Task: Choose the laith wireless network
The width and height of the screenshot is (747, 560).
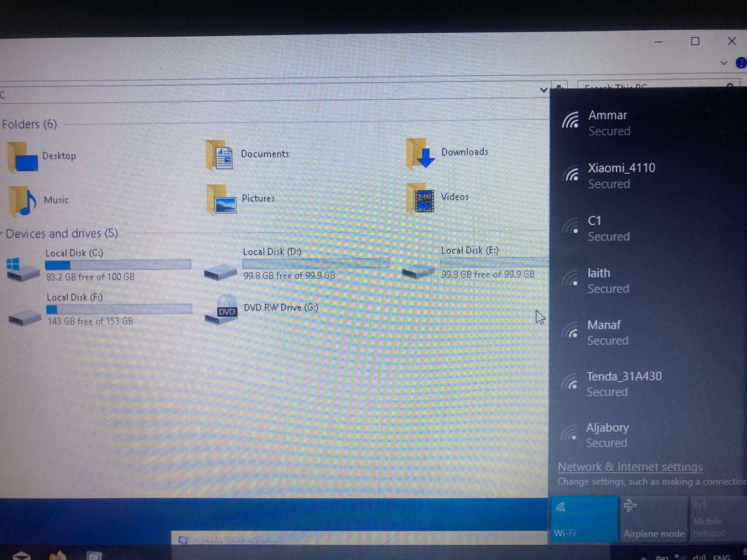Action: [648, 281]
